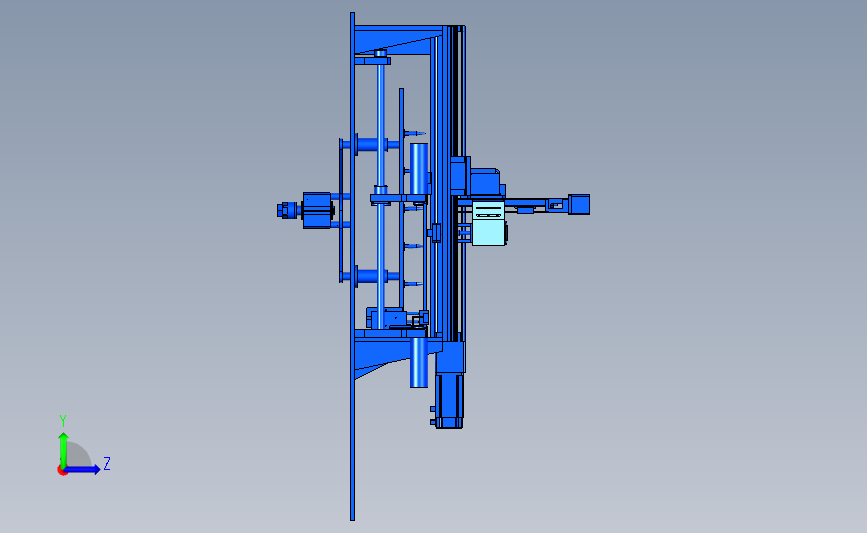The height and width of the screenshot is (533, 867).
Task: Select the light cyan box component
Action: pos(489,223)
